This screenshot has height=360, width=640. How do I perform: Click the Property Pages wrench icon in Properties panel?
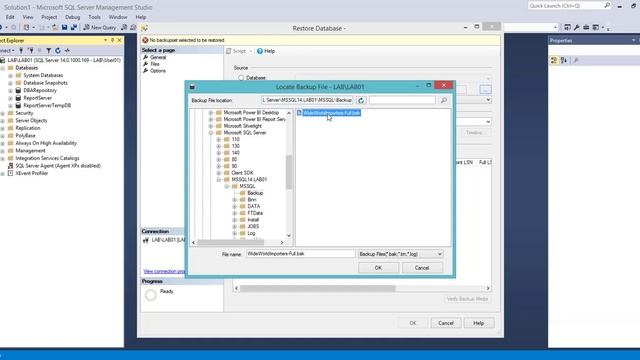pyautogui.click(x=576, y=60)
